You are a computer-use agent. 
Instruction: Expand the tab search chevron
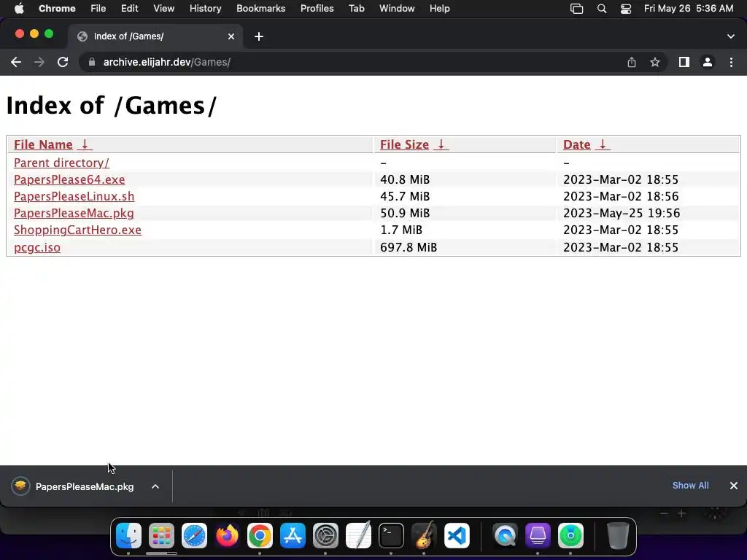tap(731, 36)
